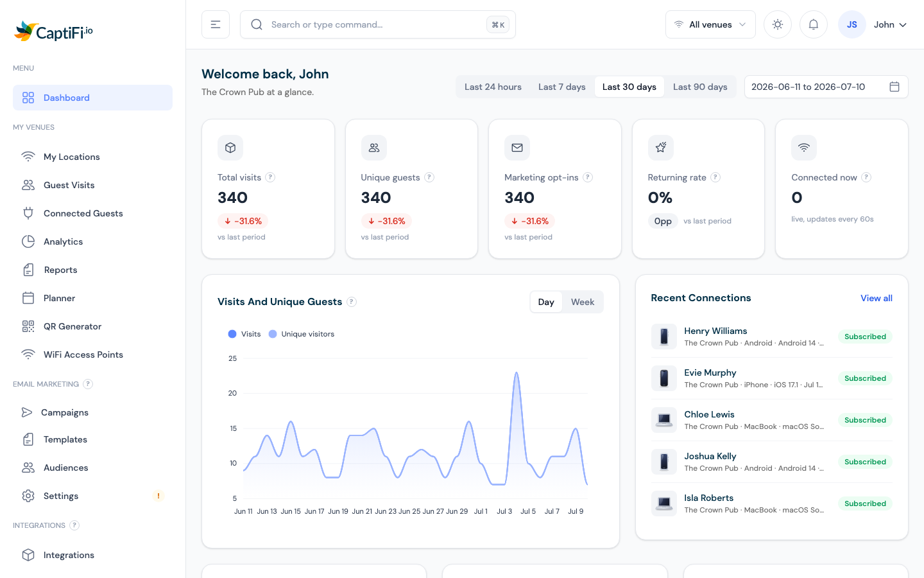Click the CaptiFi.io logo
This screenshot has height=578, width=924.
pos(54,31)
